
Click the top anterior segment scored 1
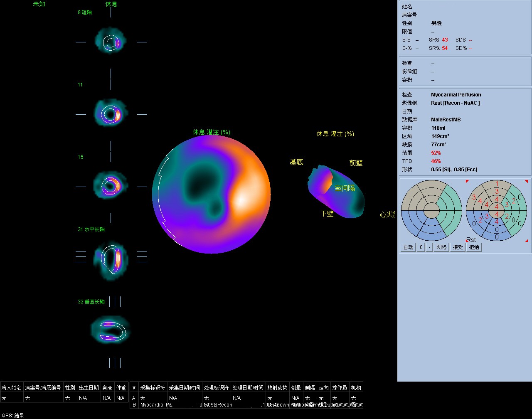pyautogui.click(x=497, y=184)
